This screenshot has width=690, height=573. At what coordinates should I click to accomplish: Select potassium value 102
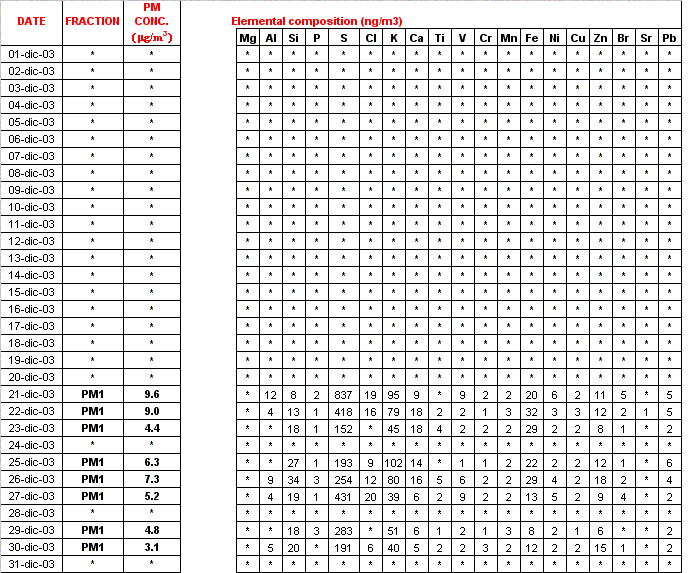pos(393,463)
